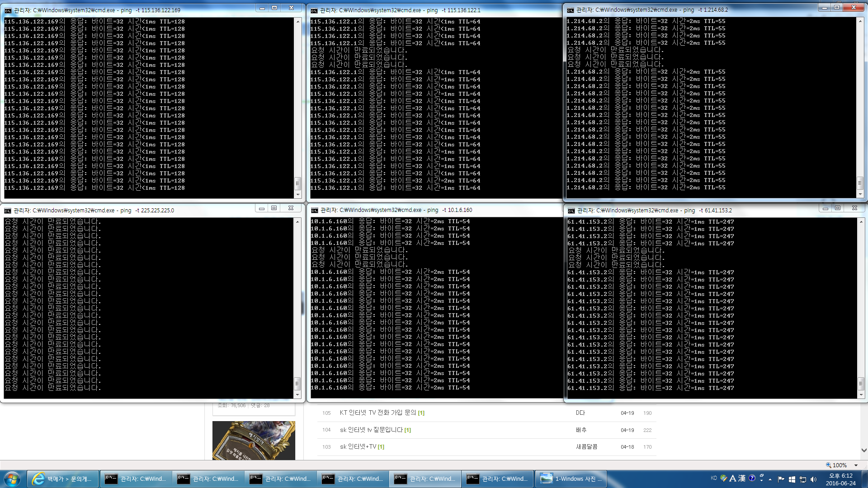Image resolution: width=868 pixels, height=488 pixels.
Task: Open the network connection tray icon
Action: tap(803, 479)
